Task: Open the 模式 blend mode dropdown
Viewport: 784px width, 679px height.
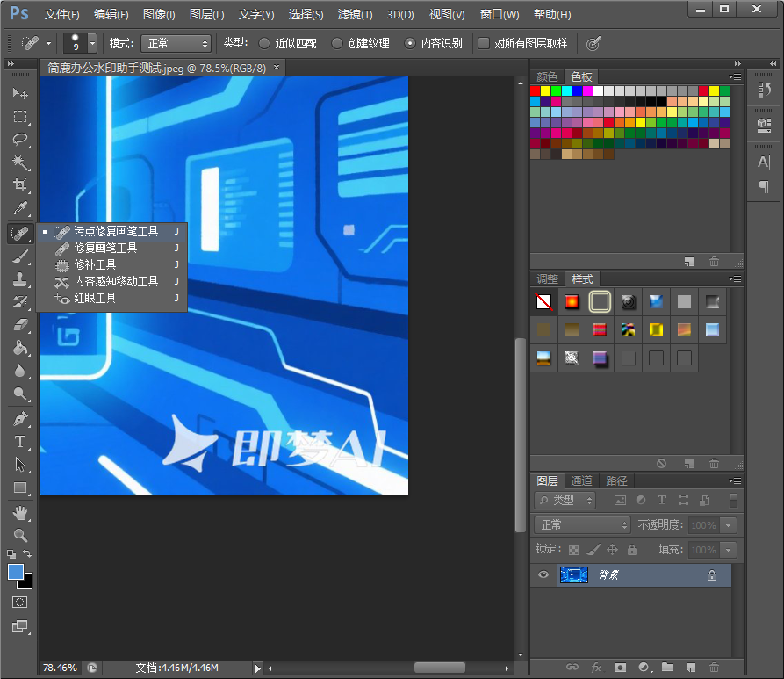Action: coord(175,42)
